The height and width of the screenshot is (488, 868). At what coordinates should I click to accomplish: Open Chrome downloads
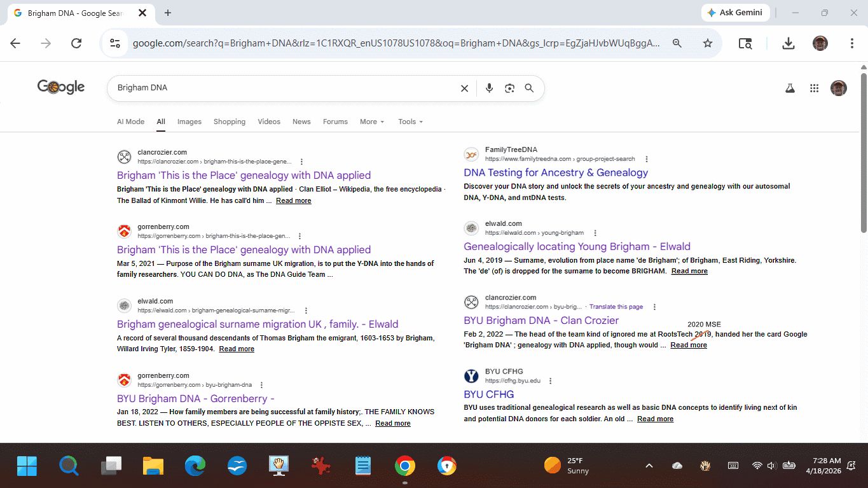pyautogui.click(x=788, y=43)
